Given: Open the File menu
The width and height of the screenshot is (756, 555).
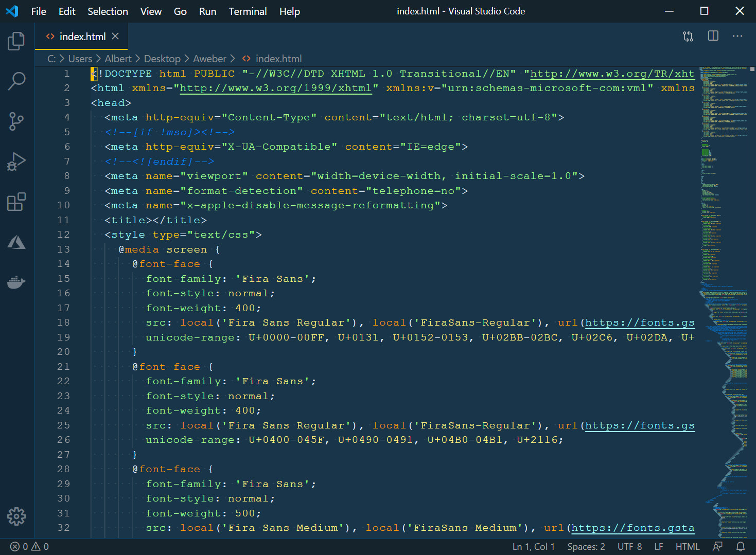Looking at the screenshot, I should coord(39,11).
